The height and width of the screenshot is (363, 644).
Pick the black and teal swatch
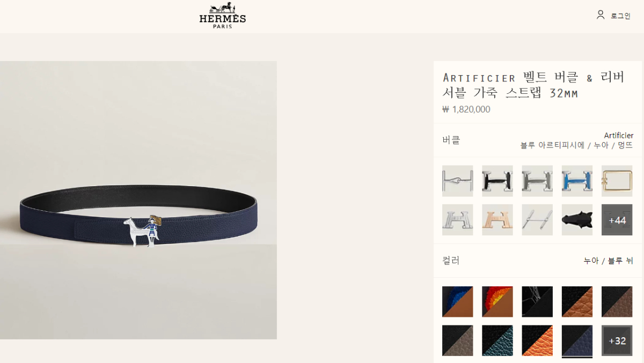[x=497, y=340]
